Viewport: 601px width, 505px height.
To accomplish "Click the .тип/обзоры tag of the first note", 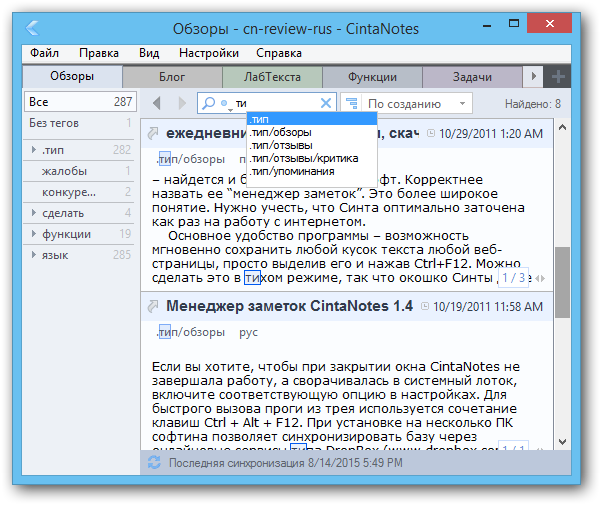I will [x=190, y=159].
